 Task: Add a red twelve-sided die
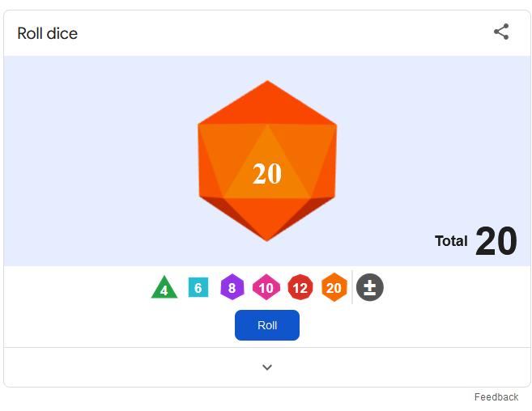[300, 287]
